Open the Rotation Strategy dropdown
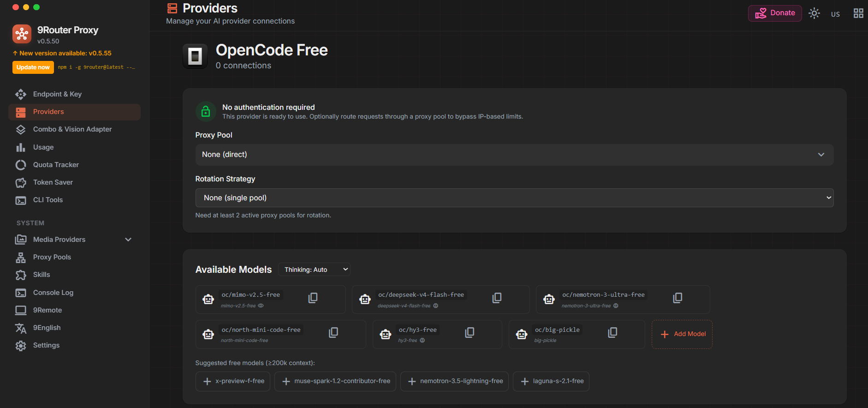 tap(514, 198)
